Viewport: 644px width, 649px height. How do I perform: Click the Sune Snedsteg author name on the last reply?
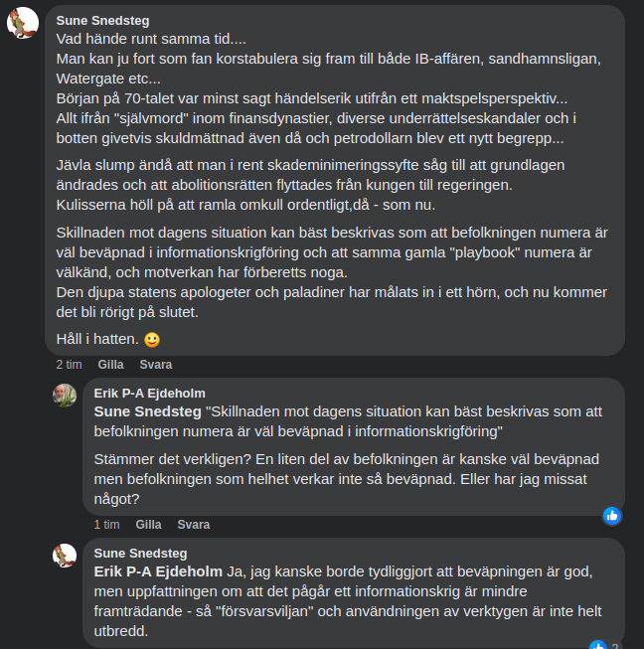(140, 553)
